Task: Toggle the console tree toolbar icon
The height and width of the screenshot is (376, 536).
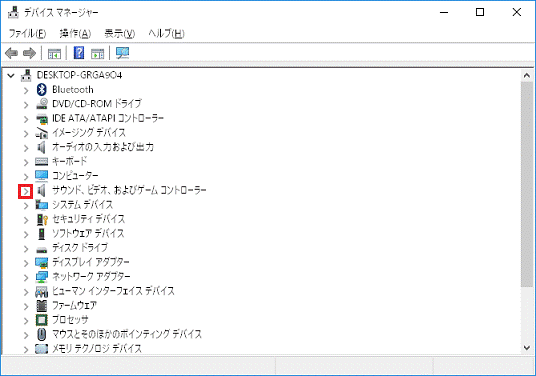Action: pos(54,54)
